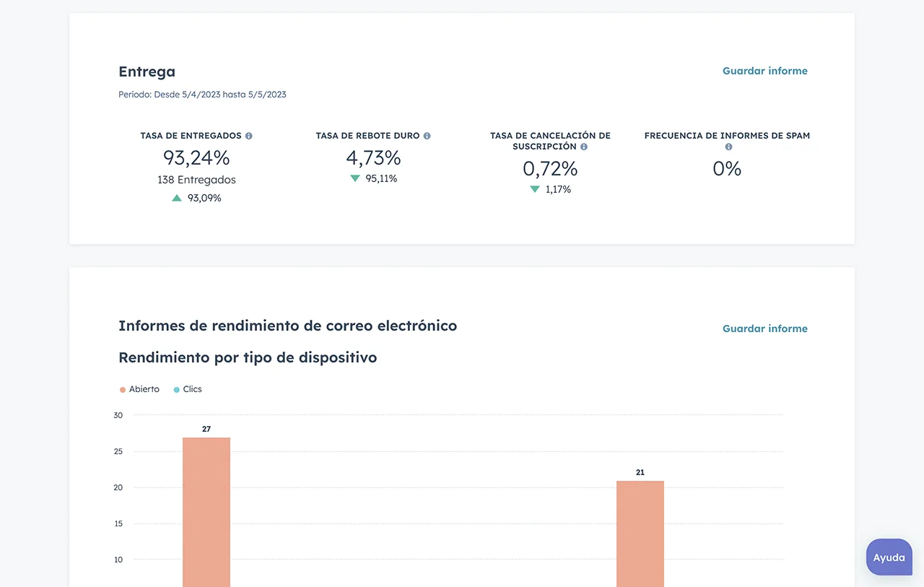Image resolution: width=924 pixels, height=587 pixels.
Task: Click the Clics teal legend dot
Action: click(x=177, y=390)
